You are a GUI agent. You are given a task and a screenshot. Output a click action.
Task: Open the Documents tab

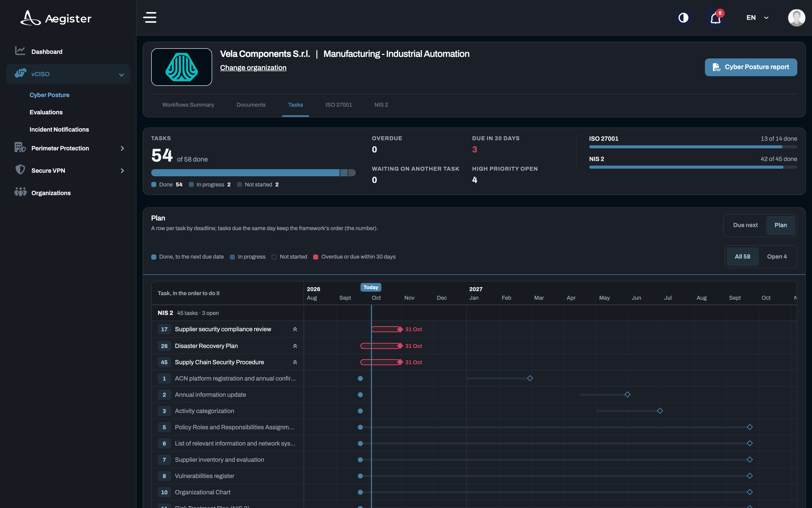(x=251, y=105)
